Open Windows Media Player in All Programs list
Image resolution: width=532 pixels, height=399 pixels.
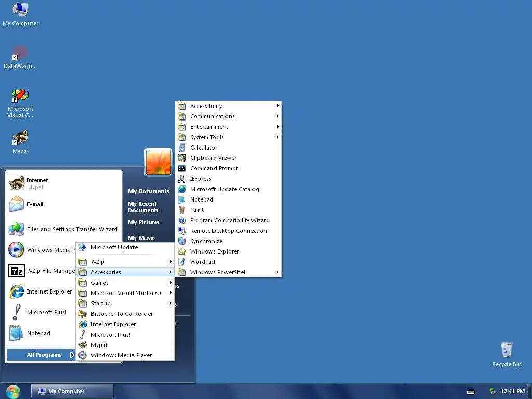(125, 355)
